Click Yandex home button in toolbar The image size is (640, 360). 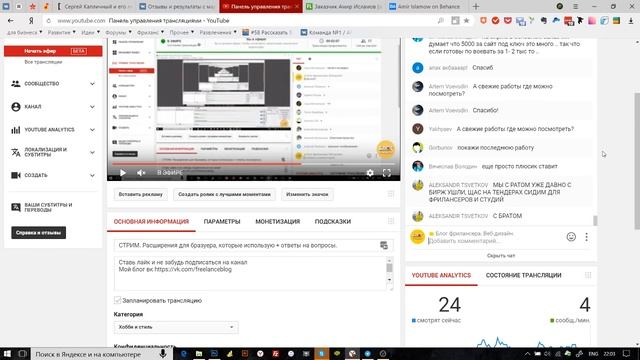pyautogui.click(x=31, y=20)
